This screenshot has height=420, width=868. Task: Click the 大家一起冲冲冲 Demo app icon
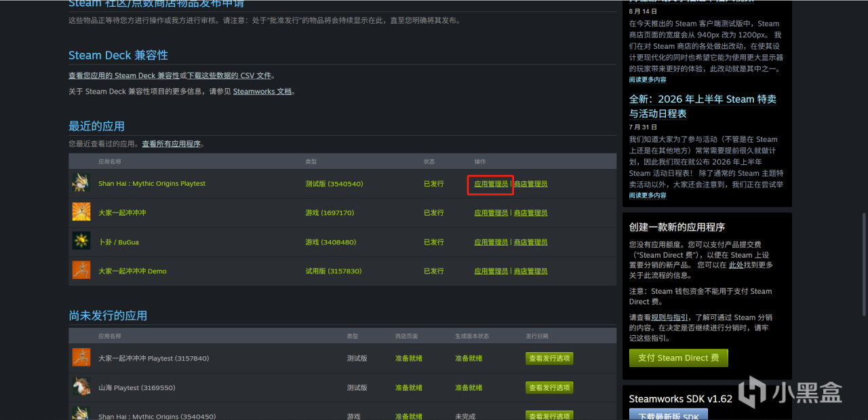tap(81, 271)
